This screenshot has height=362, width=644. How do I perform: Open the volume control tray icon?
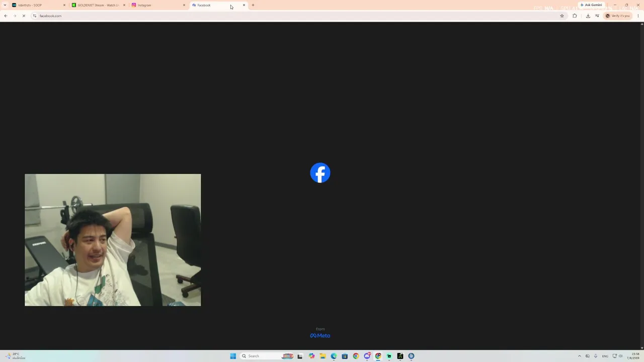click(x=620, y=356)
